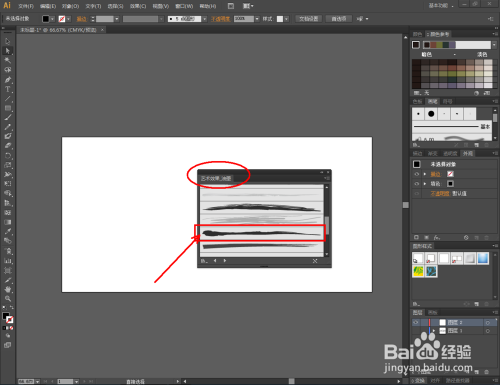
Task: Select the Gradient tool
Action: (7, 222)
